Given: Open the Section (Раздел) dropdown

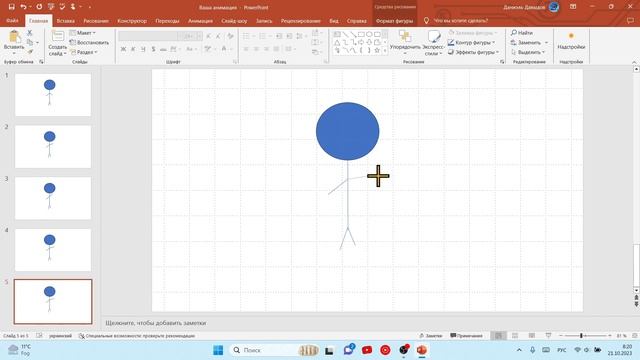Looking at the screenshot, I should coord(84,52).
